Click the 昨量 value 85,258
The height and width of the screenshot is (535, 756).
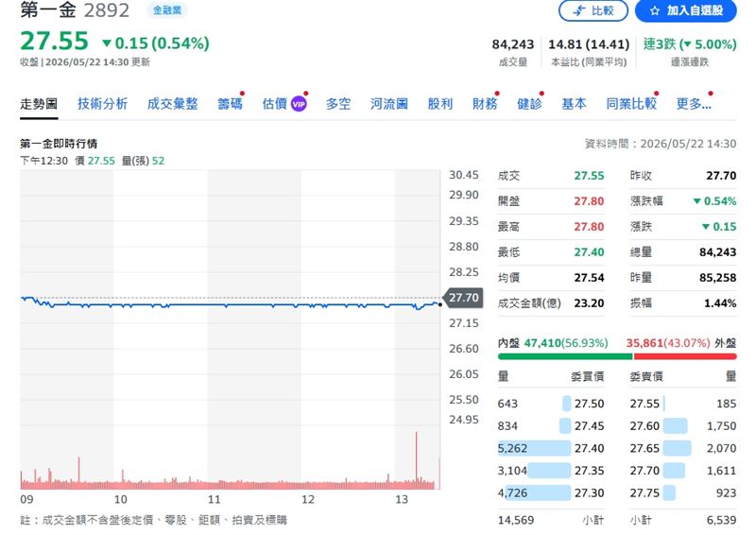tap(717, 278)
